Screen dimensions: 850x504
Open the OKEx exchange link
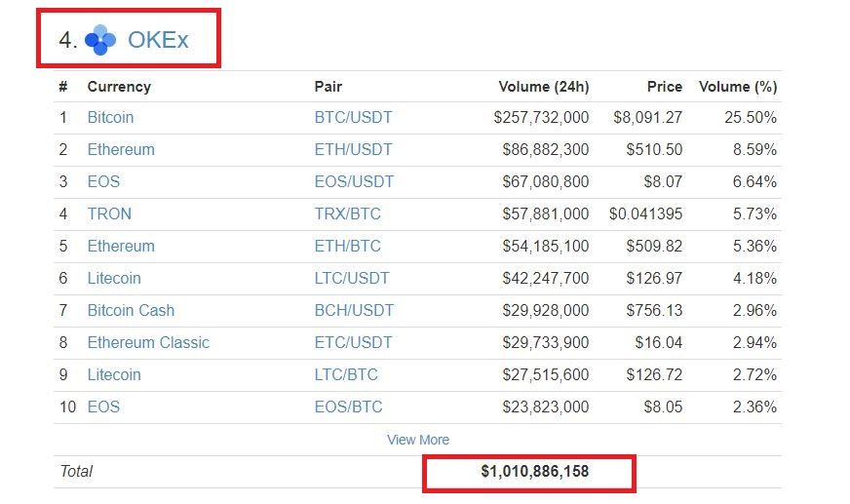point(158,40)
